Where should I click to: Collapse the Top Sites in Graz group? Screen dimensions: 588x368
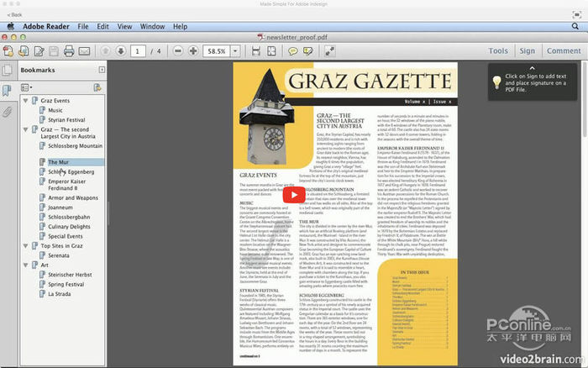[x=25, y=245]
